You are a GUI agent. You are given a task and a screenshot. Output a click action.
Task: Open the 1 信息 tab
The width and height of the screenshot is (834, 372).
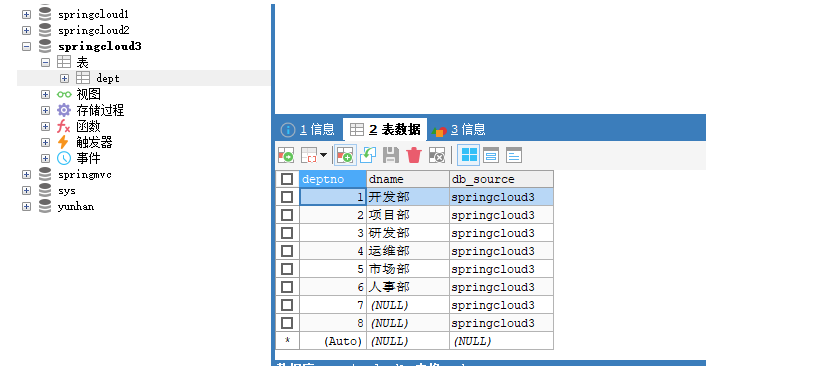coord(308,129)
